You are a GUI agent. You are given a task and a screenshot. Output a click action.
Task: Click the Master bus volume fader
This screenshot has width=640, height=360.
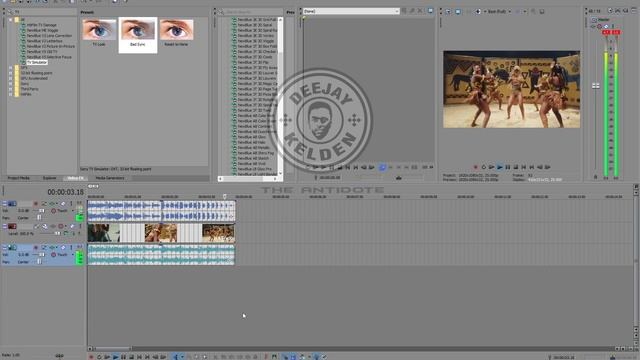[596, 86]
